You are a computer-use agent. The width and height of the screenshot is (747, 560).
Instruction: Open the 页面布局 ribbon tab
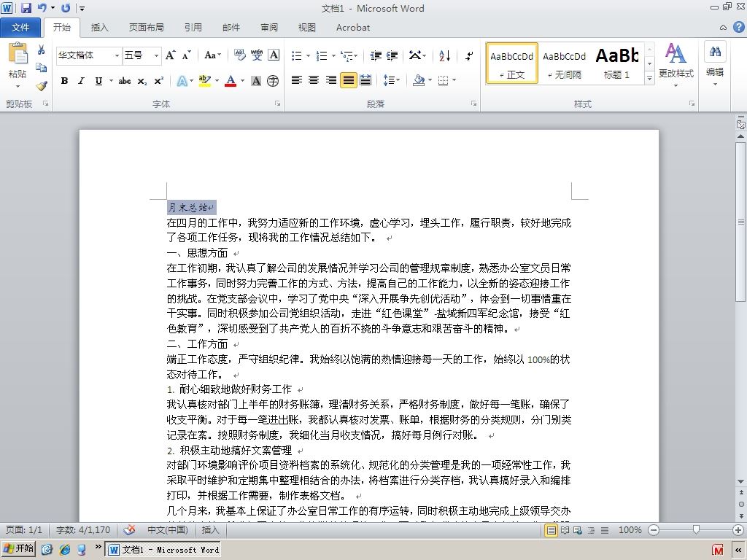point(146,28)
